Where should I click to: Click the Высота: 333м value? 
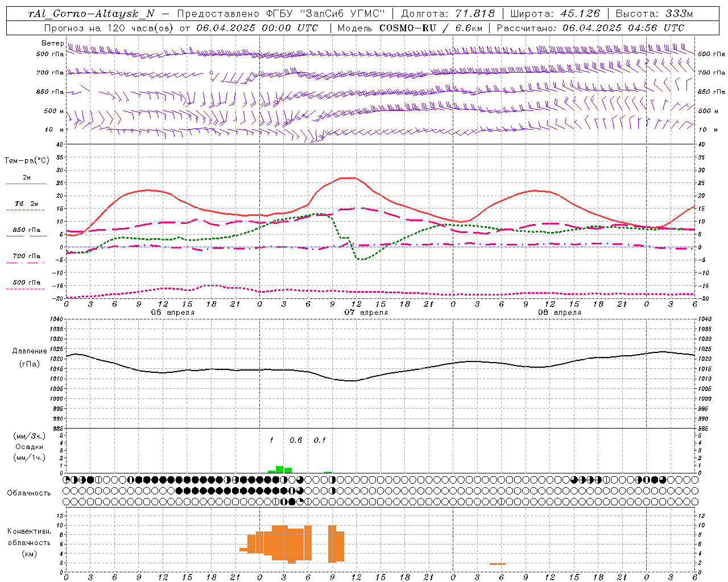point(654,14)
